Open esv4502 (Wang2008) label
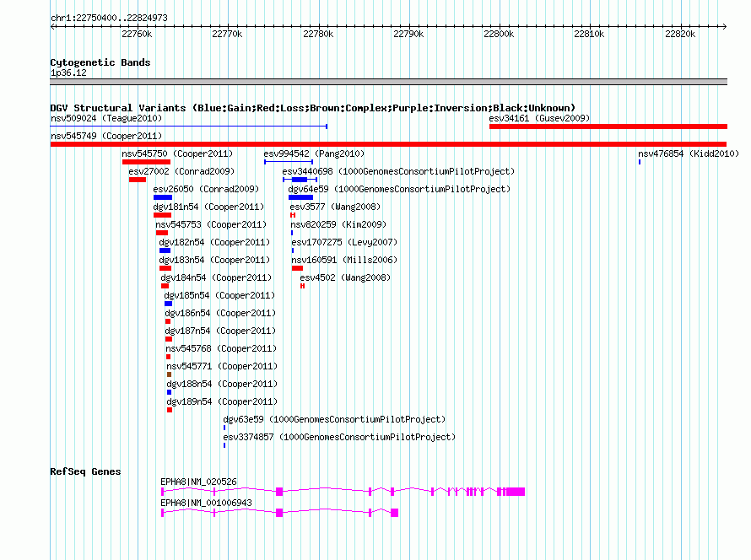Viewport: 751px width, 560px height. 345,277
